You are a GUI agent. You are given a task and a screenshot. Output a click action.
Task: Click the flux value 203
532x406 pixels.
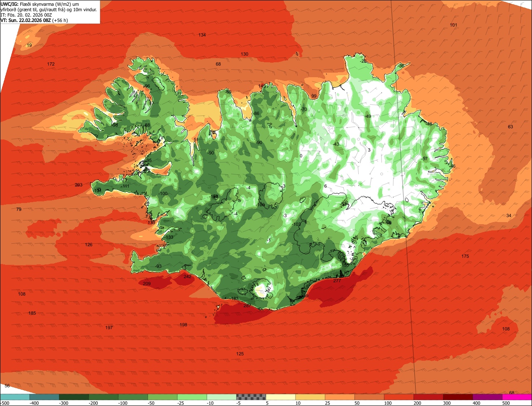[x=79, y=185]
